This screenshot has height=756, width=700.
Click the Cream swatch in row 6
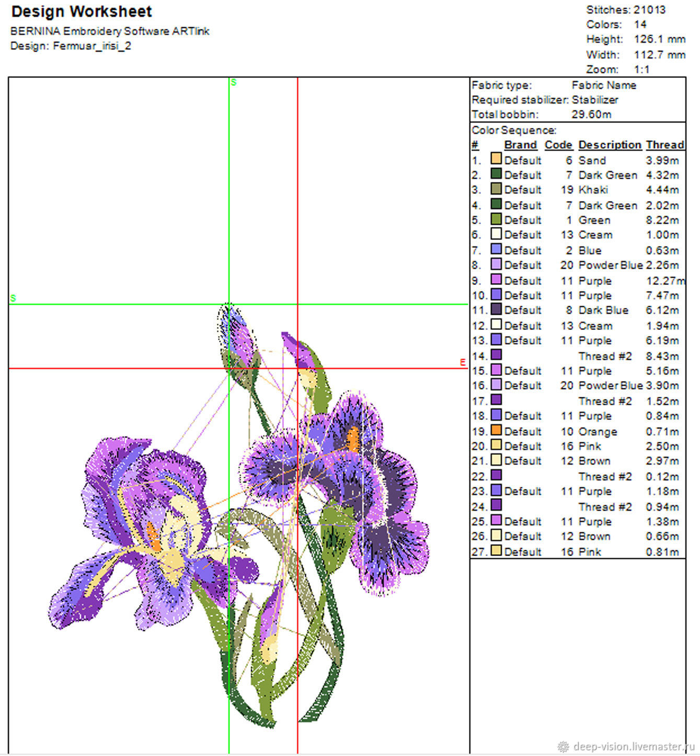coord(496,234)
